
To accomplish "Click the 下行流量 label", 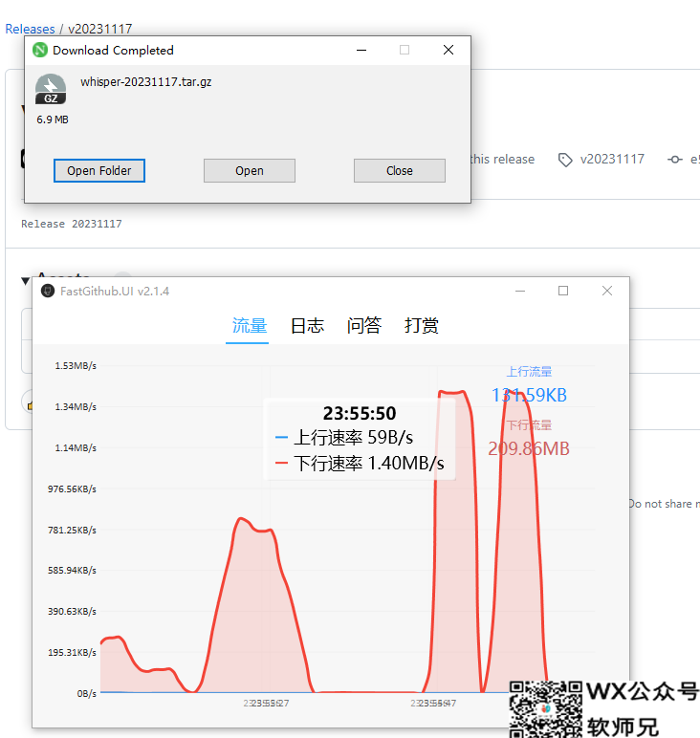I will coord(529,425).
